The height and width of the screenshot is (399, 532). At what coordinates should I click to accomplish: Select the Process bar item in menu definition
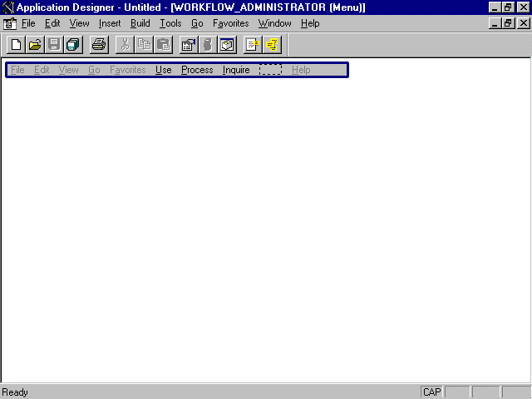coord(197,70)
